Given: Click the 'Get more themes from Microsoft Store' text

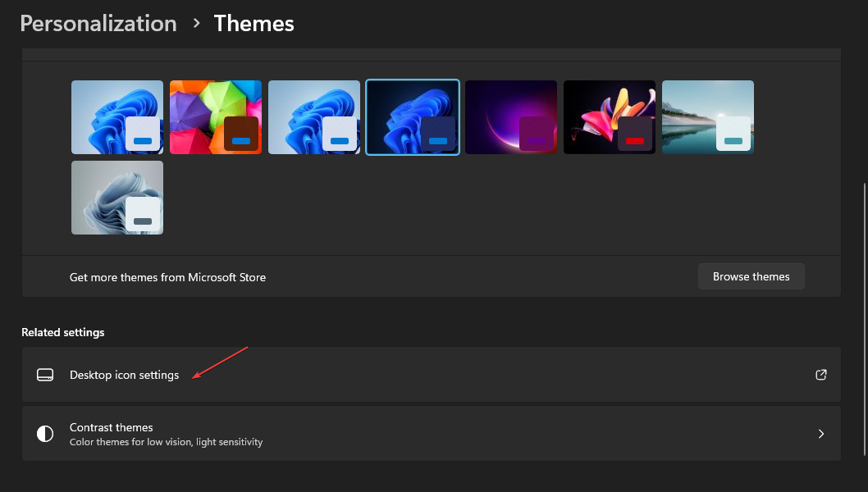Looking at the screenshot, I should 167,277.
